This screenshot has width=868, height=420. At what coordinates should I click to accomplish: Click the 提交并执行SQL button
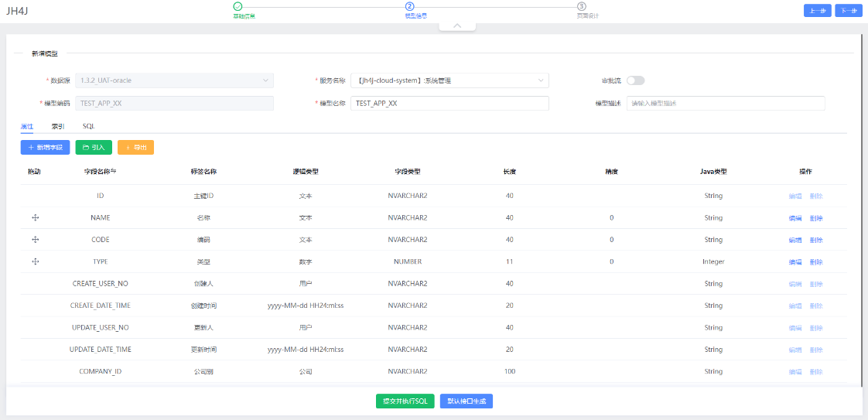tap(405, 401)
